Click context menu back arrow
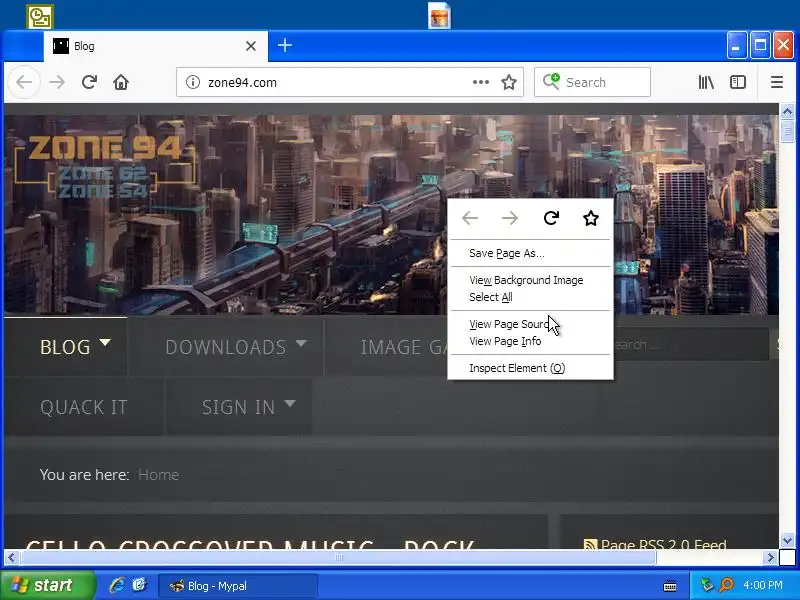 [x=470, y=218]
